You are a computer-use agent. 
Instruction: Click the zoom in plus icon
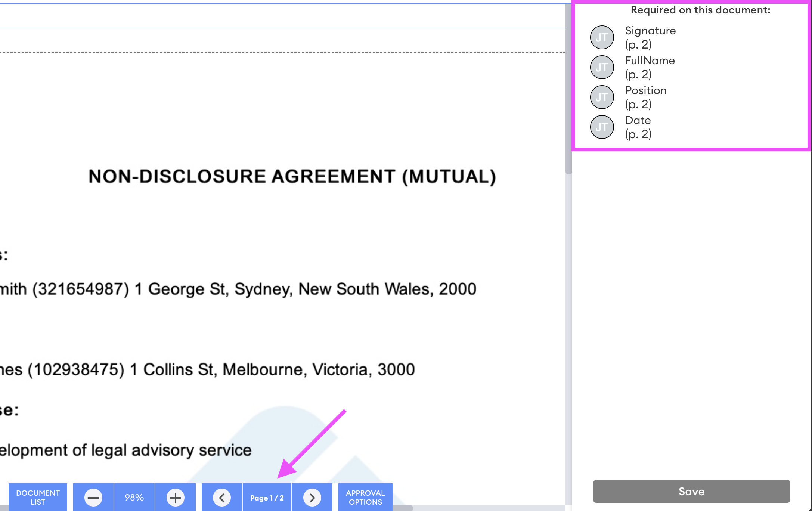176,498
